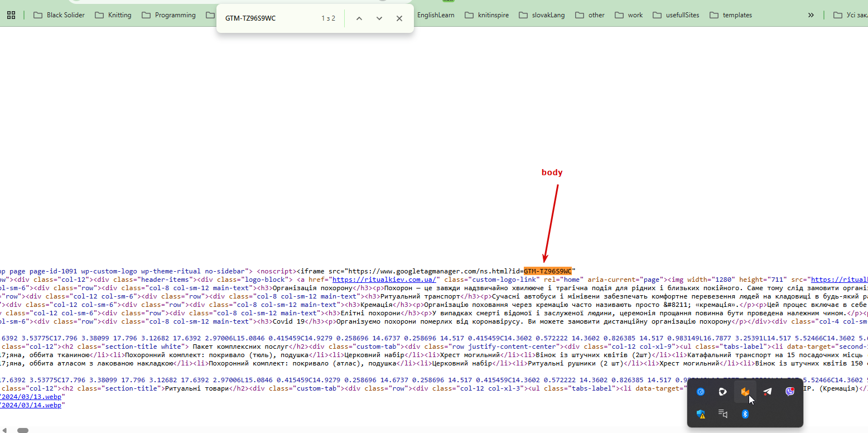
Task: Open the other bookmarks folder
Action: pyautogui.click(x=590, y=15)
